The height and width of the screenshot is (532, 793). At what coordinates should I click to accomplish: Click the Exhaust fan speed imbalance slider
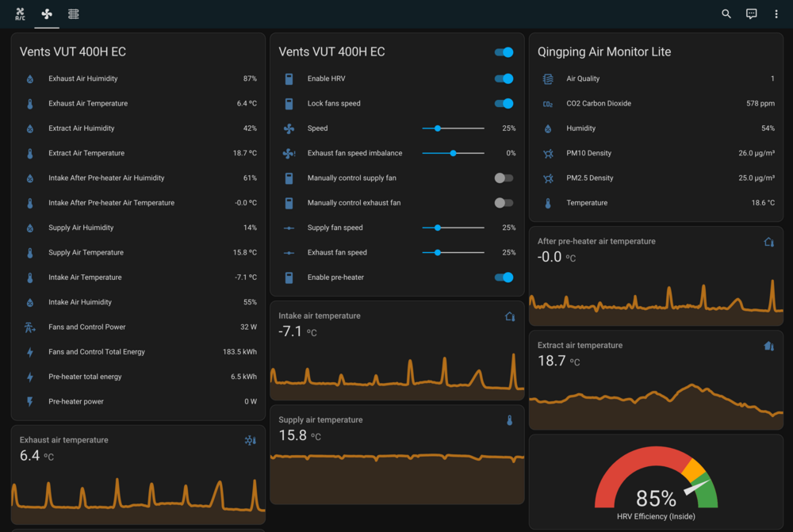(x=453, y=153)
